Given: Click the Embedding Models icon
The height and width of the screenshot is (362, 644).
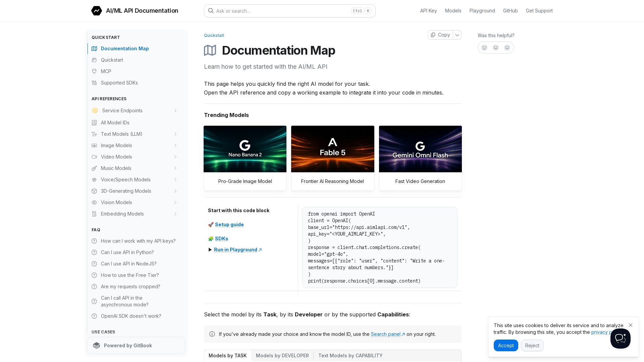Looking at the screenshot, I should 94,214.
